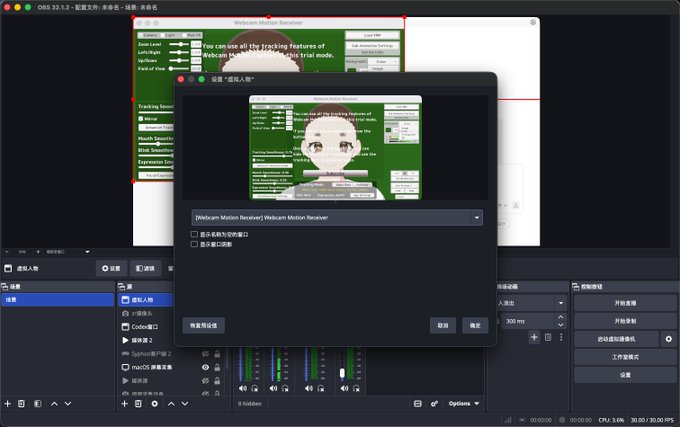Open the scene transition type dropdown
This screenshot has width=680, height=427.
pos(531,303)
